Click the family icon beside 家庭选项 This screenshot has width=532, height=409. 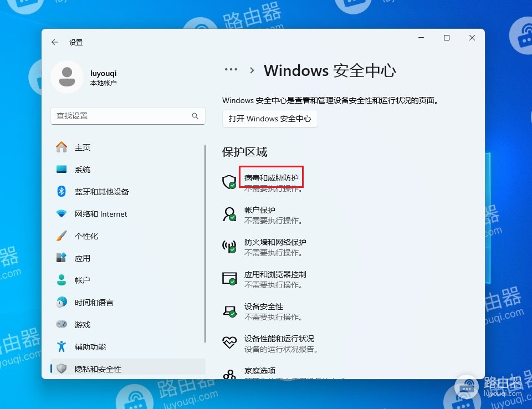click(x=229, y=374)
